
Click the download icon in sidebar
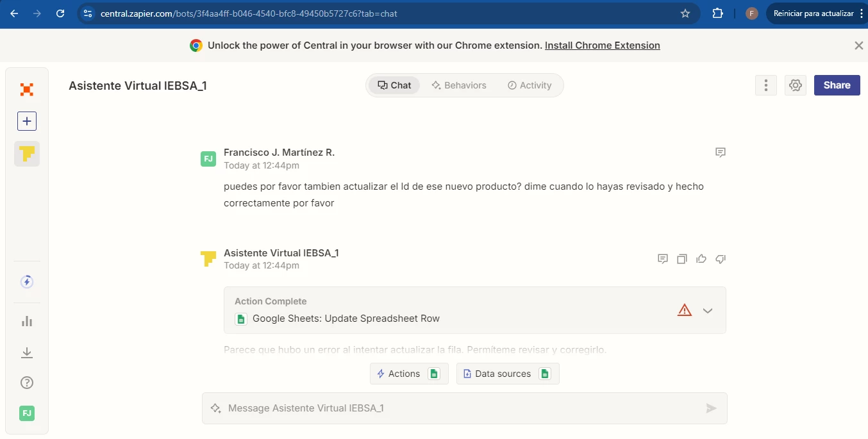point(27,352)
